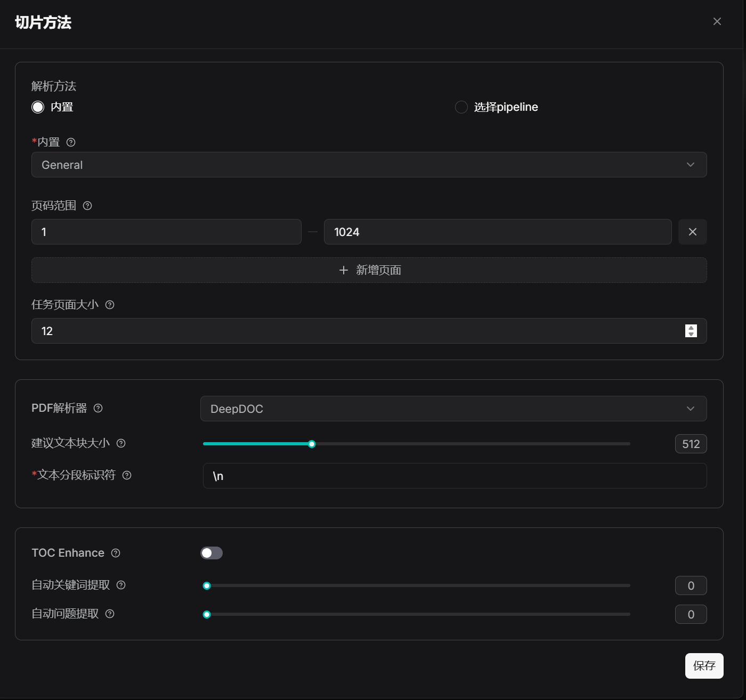
Task: Open the General built-in method dropdown
Action: click(x=369, y=165)
